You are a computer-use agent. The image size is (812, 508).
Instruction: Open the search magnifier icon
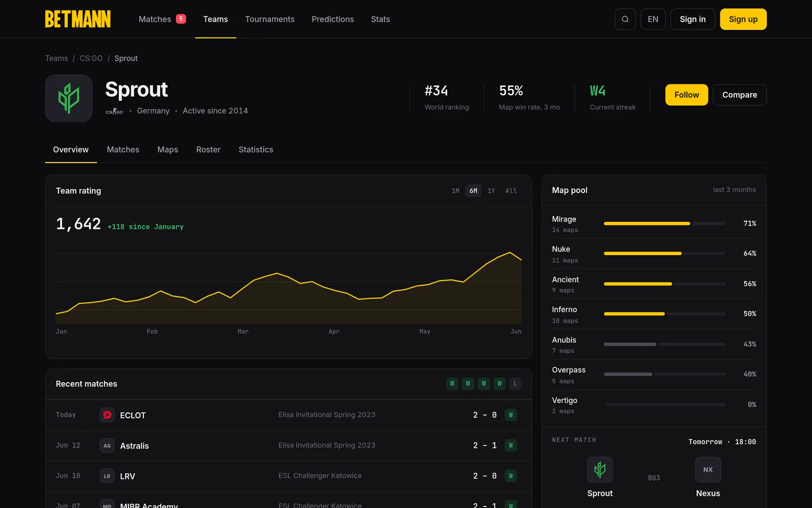[625, 19]
